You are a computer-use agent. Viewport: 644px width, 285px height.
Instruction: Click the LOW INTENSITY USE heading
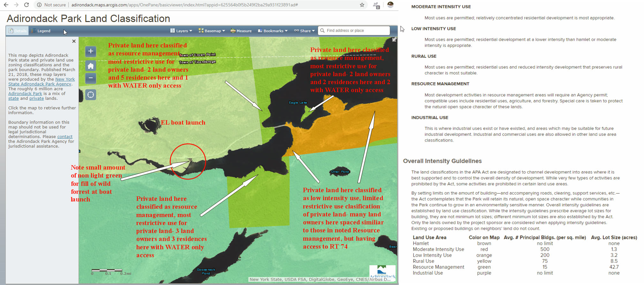pos(434,29)
